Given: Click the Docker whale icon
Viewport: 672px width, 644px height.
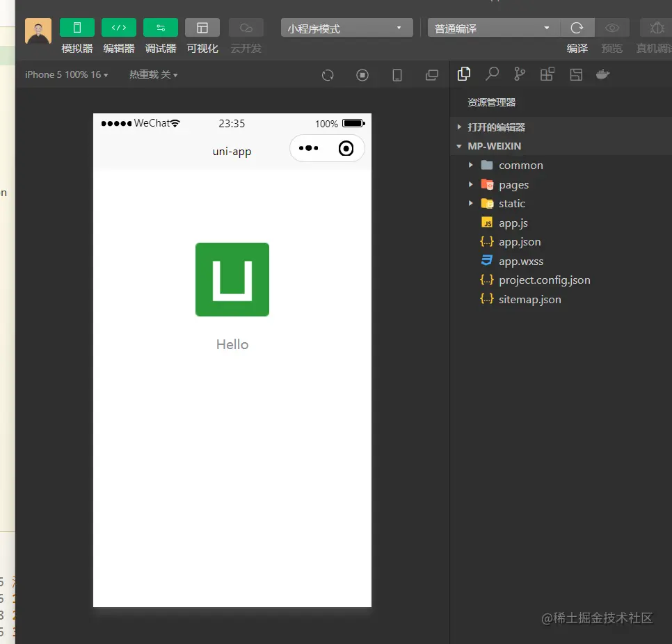Looking at the screenshot, I should (x=602, y=74).
